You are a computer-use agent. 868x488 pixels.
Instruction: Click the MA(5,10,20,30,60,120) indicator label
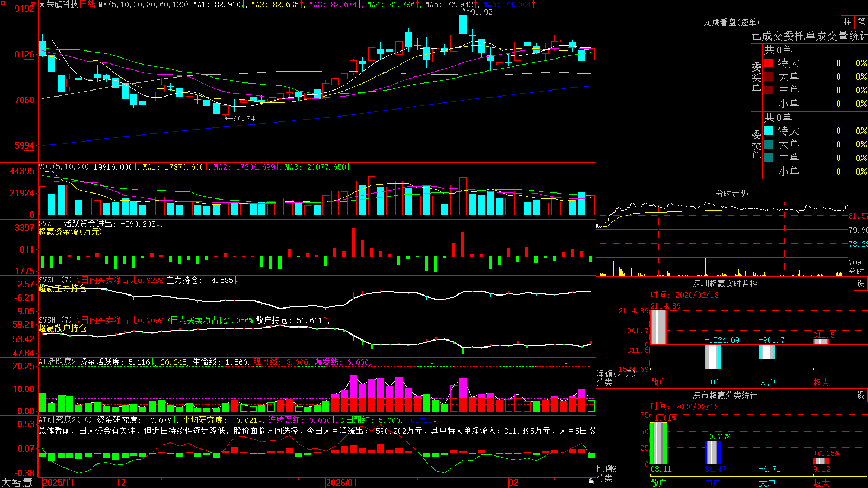[x=143, y=4]
